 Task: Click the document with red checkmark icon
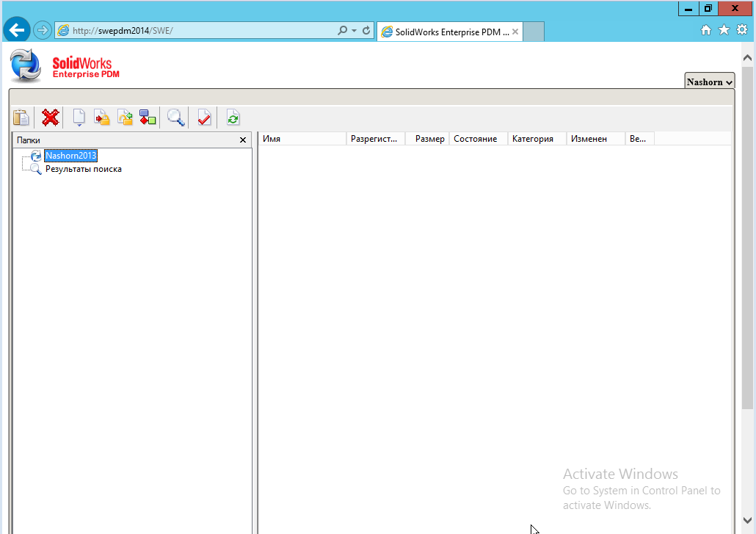tap(205, 118)
